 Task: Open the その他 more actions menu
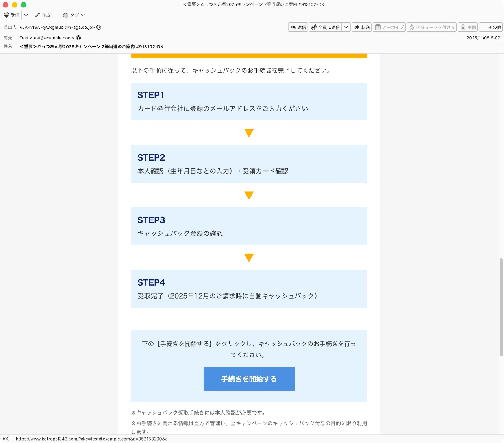(x=491, y=27)
